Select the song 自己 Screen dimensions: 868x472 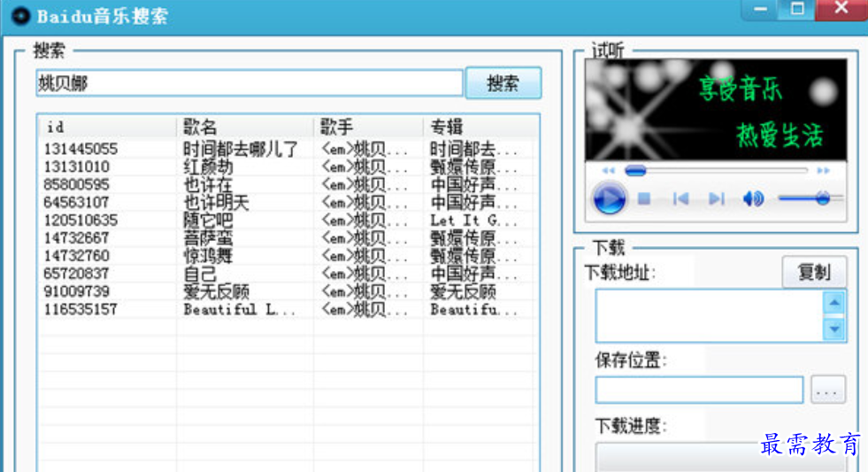200,274
